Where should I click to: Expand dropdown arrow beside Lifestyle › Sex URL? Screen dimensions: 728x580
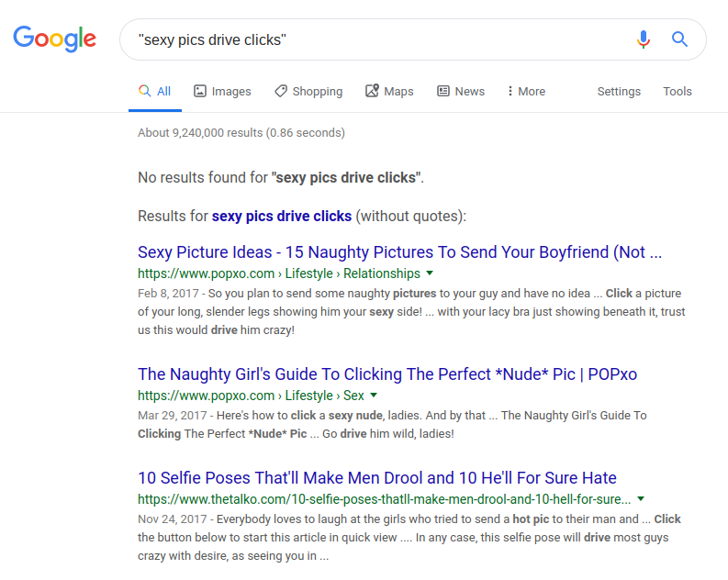click(374, 395)
